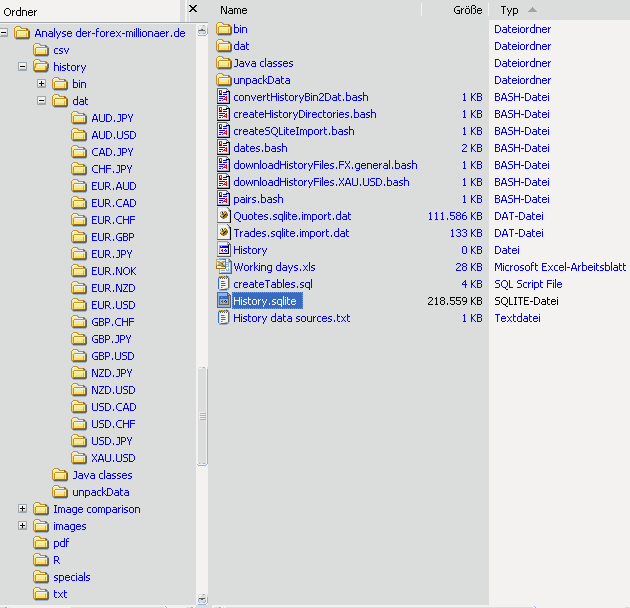The image size is (630, 608).
Task: Select the pdf folder in tree
Action: 61,543
